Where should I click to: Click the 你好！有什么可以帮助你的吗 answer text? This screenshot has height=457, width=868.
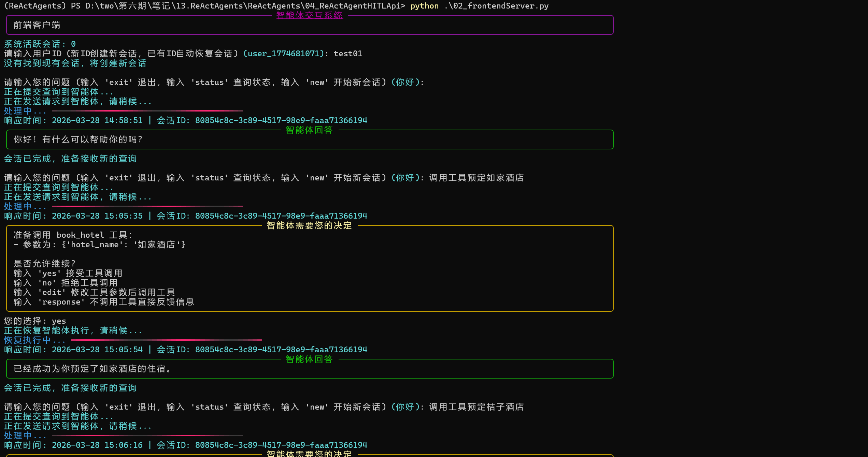coord(78,139)
